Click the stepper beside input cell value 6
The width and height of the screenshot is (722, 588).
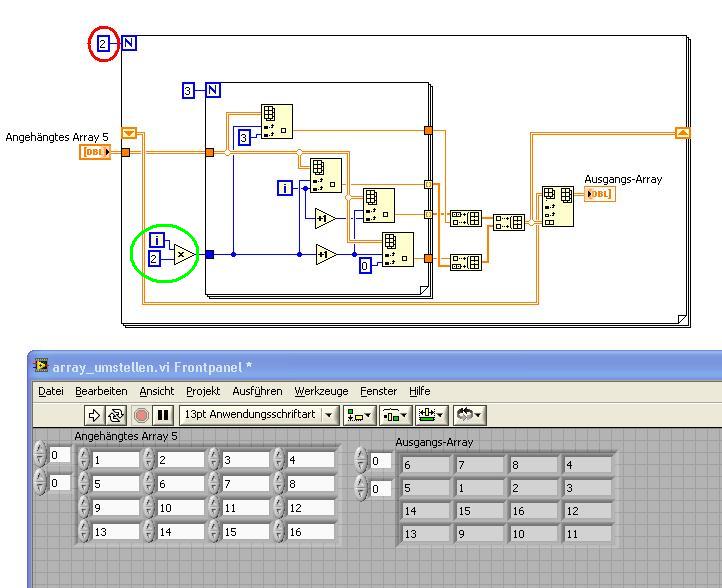[148, 483]
